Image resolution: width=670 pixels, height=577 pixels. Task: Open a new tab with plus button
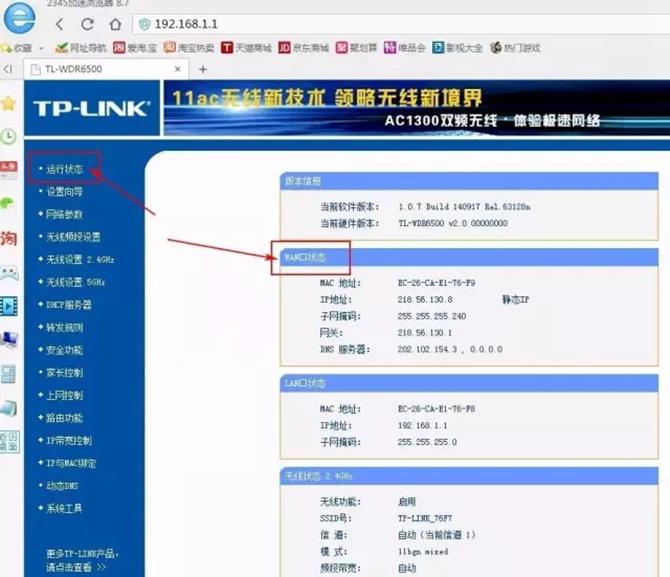[203, 69]
